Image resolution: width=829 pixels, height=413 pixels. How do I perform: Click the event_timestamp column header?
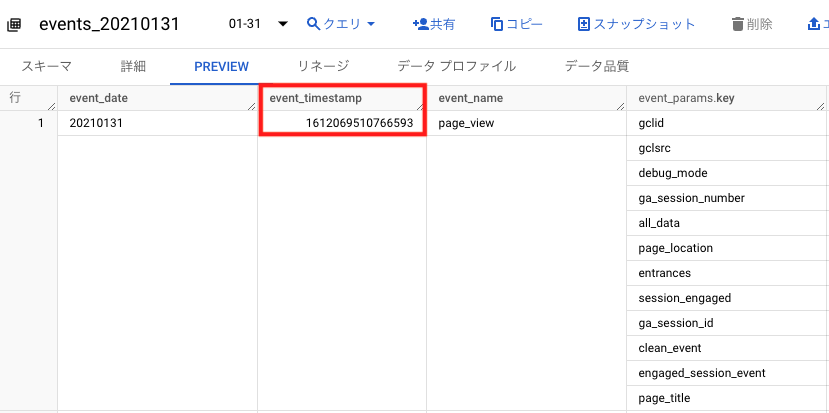coord(342,98)
